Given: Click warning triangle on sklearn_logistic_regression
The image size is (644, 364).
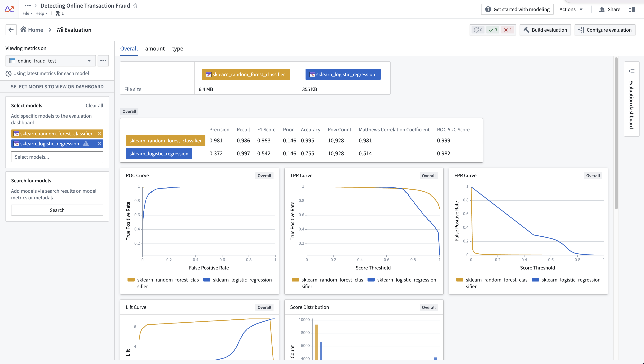Looking at the screenshot, I should pyautogui.click(x=86, y=144).
